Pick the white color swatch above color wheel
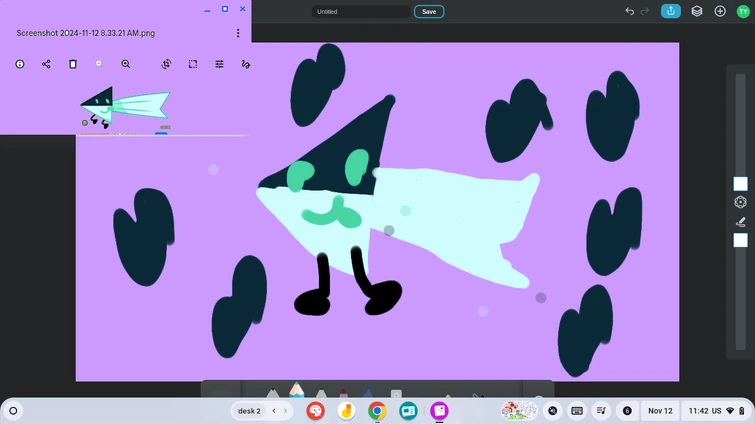The height and width of the screenshot is (424, 755). (x=740, y=184)
